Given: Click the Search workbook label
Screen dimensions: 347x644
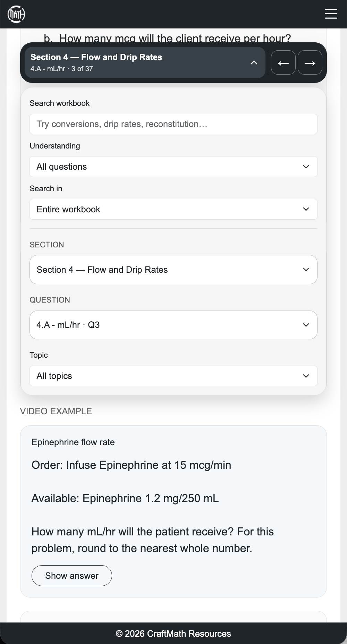Looking at the screenshot, I should click(60, 103).
